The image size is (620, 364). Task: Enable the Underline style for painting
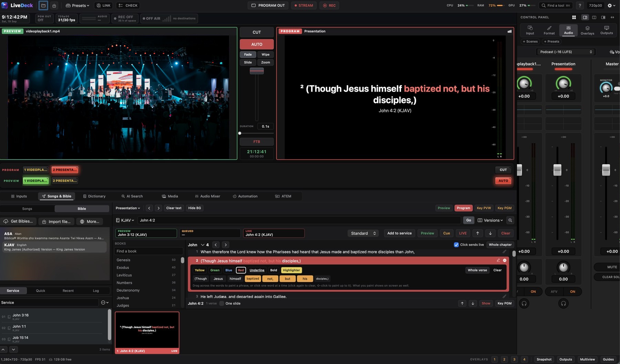257,270
